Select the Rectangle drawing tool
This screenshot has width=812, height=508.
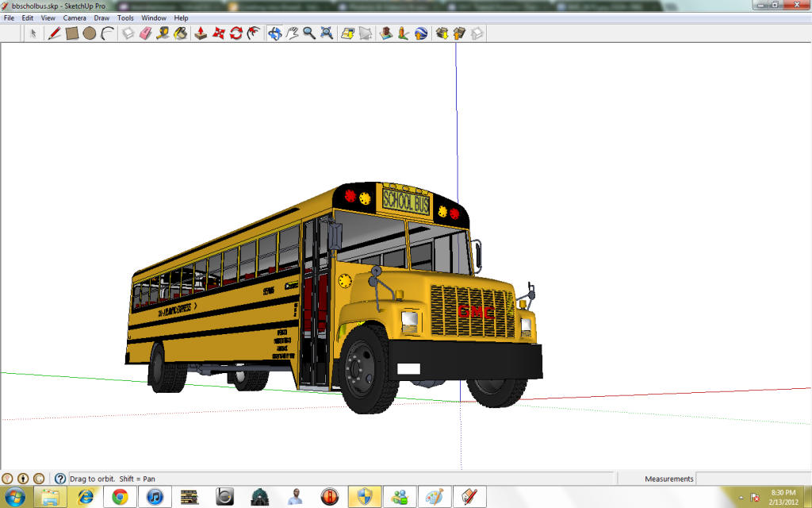(x=72, y=33)
